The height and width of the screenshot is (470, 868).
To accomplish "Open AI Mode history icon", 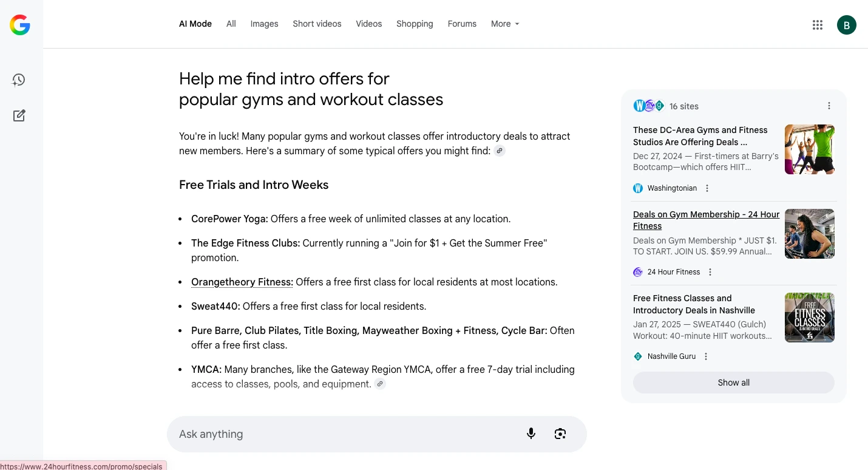I will pyautogui.click(x=19, y=80).
